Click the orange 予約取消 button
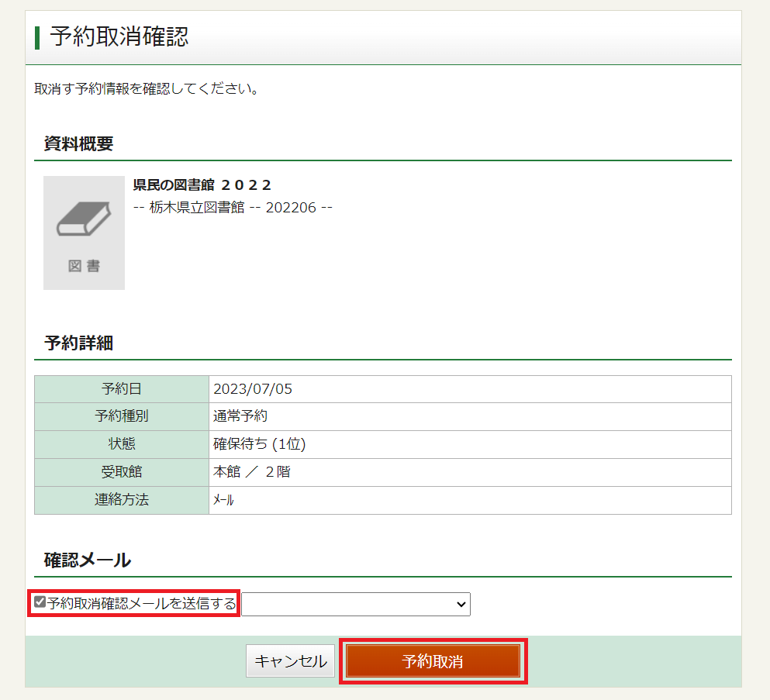 click(x=433, y=660)
